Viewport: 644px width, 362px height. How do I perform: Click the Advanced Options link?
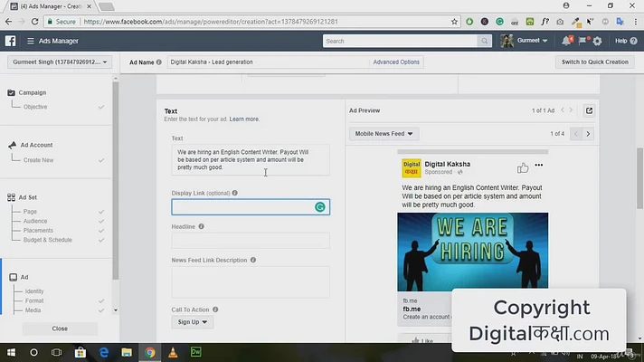pos(396,62)
